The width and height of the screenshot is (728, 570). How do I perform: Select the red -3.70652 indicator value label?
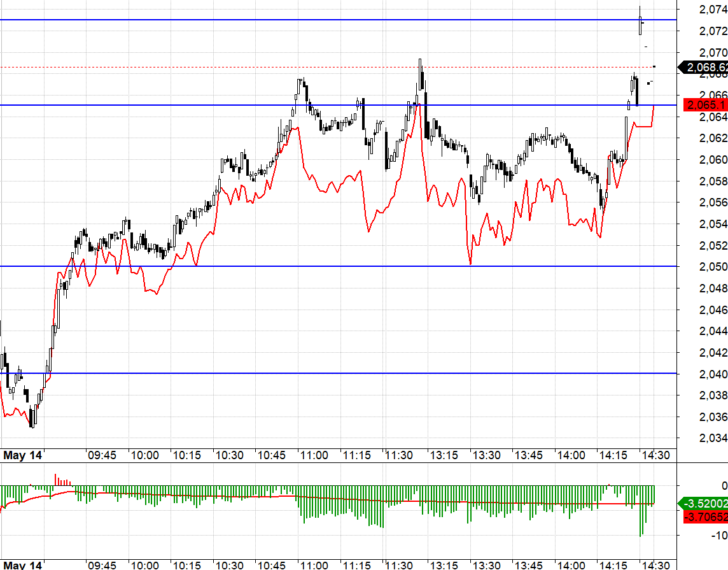(706, 517)
